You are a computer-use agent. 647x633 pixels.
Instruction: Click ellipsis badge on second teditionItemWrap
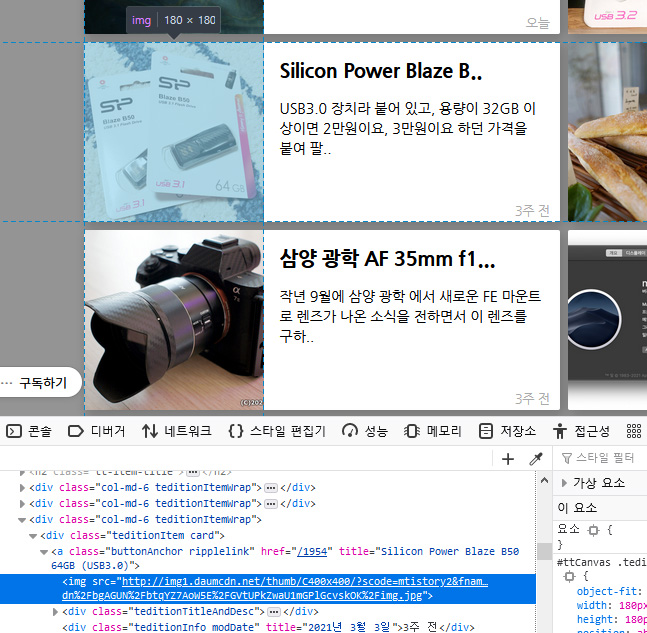271,504
